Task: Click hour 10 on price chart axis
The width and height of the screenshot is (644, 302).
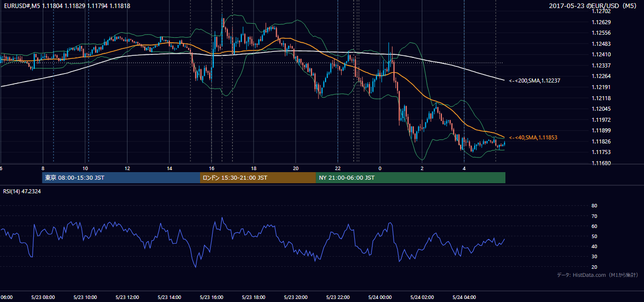Action: (x=85, y=168)
